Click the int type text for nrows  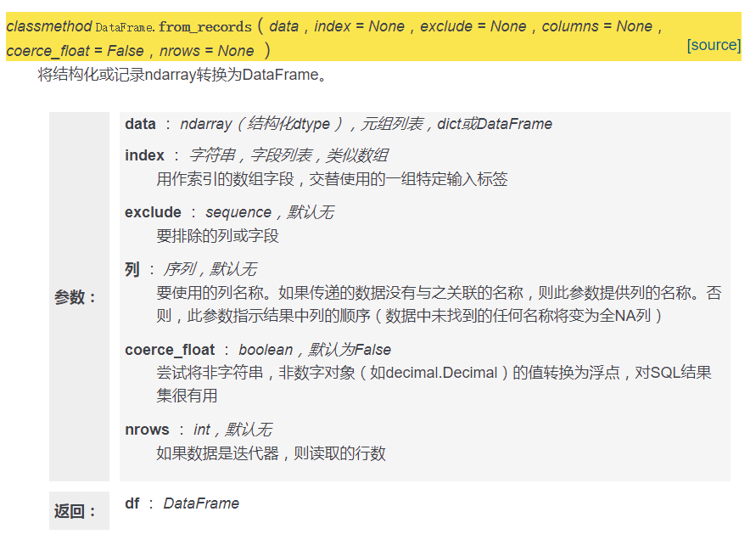(x=202, y=430)
